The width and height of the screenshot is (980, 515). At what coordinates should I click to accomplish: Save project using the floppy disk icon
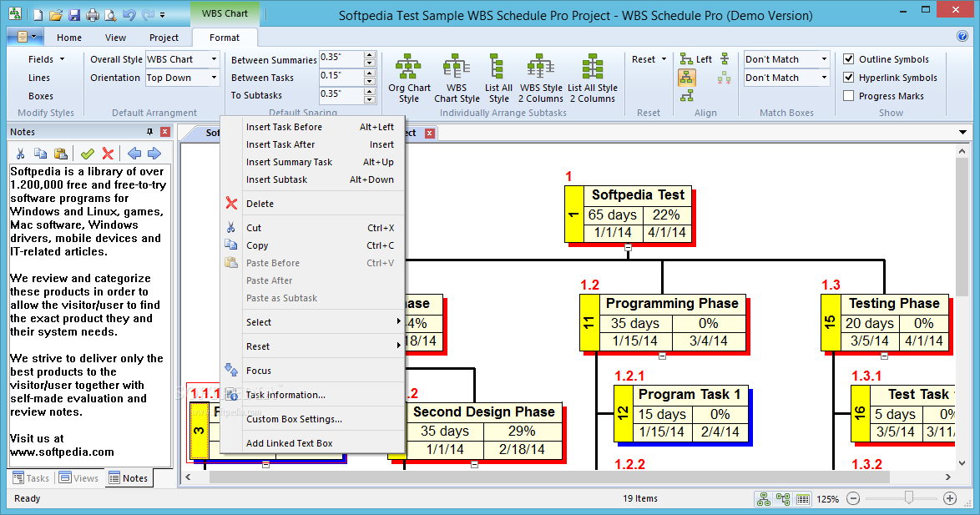point(73,14)
